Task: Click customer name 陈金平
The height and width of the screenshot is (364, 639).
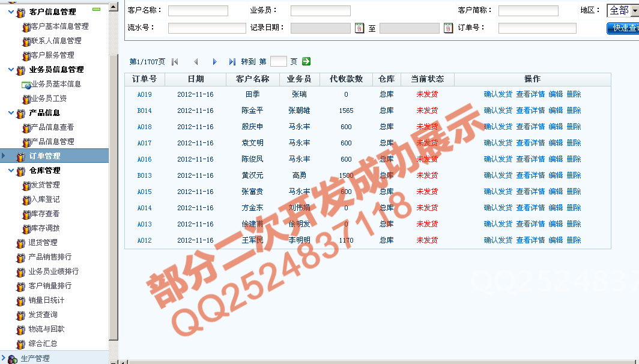Action: coord(252,111)
